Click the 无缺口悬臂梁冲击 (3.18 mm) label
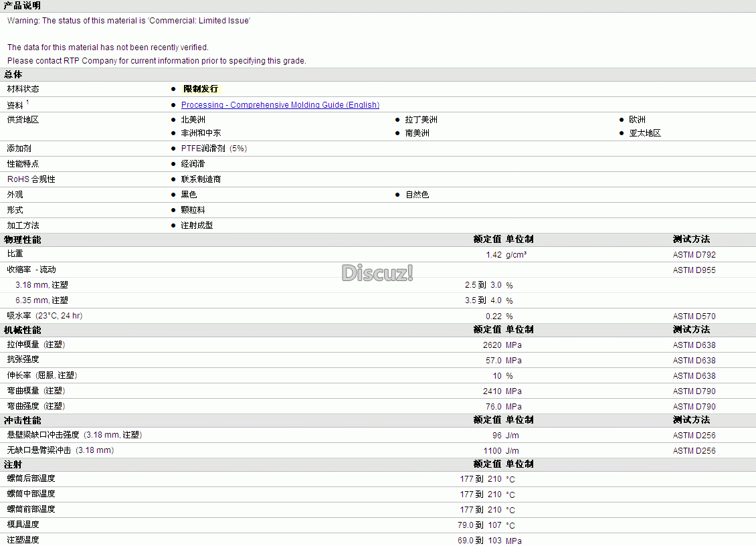Viewport: 756px width, 546px height. [61, 450]
